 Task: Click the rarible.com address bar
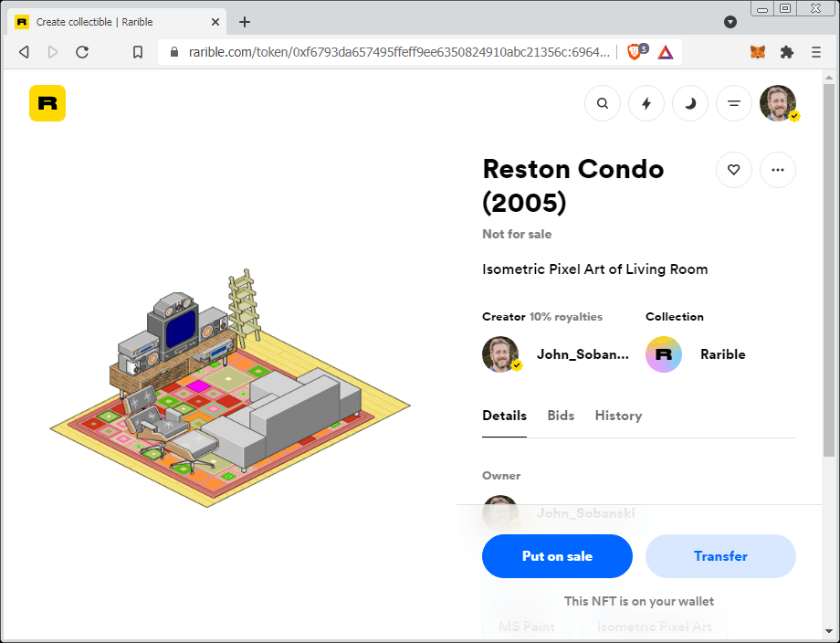pyautogui.click(x=399, y=52)
